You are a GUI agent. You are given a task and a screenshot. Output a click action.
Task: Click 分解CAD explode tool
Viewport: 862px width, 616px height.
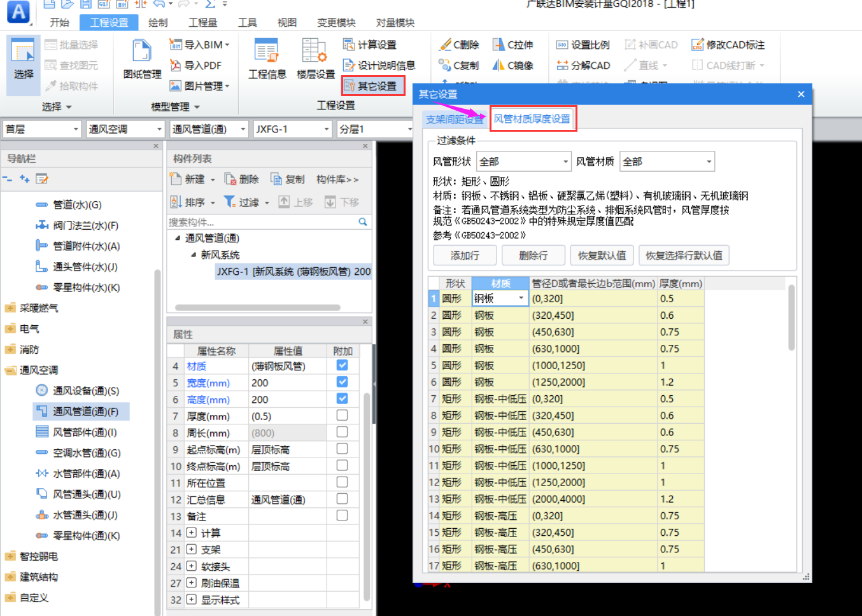(583, 65)
